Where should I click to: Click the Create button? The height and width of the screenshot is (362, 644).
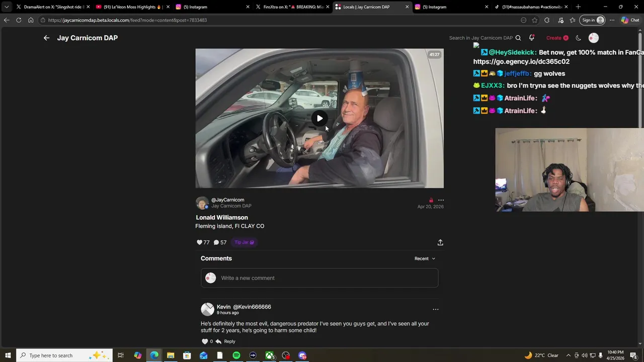pyautogui.click(x=557, y=38)
